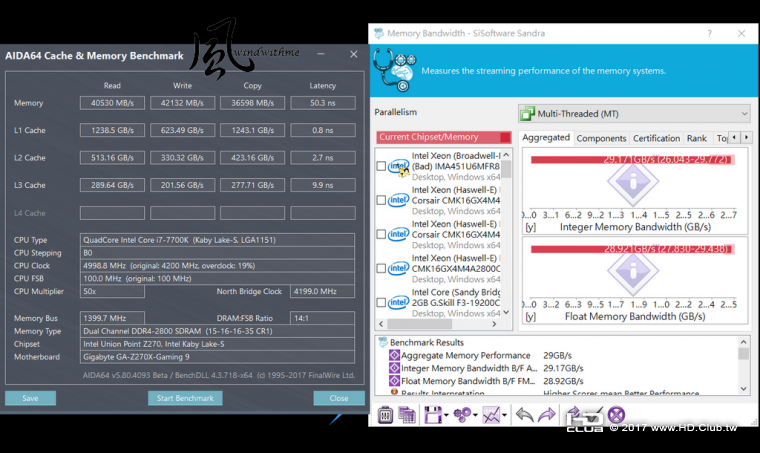Image resolution: width=760 pixels, height=453 pixels.
Task: Click the Multi-Threaded icon in Parallelism box
Action: [527, 114]
